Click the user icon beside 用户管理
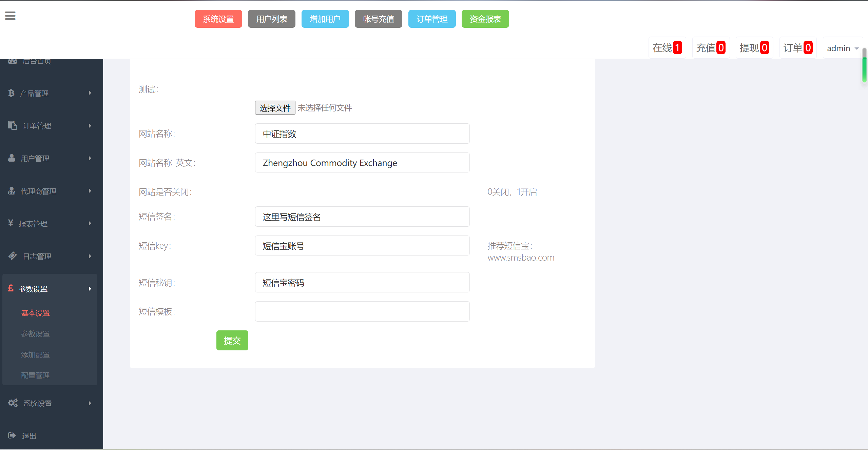 (x=12, y=158)
